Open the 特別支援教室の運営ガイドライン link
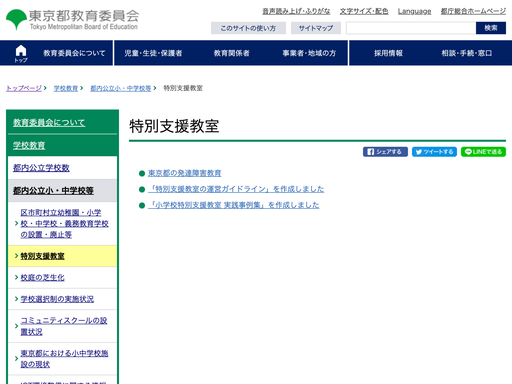 236,189
